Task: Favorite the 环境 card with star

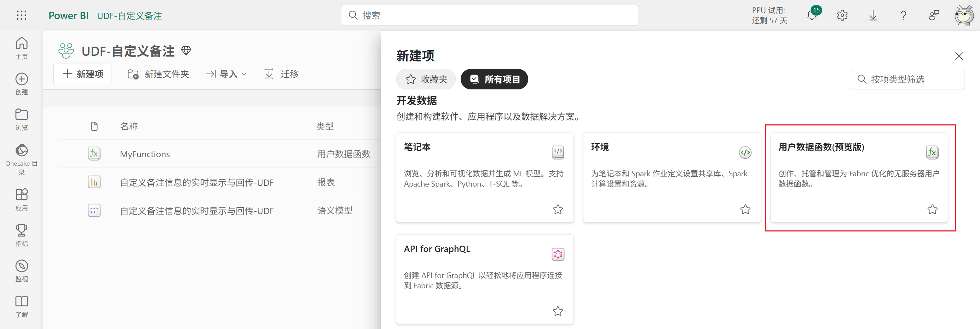Action: (745, 209)
